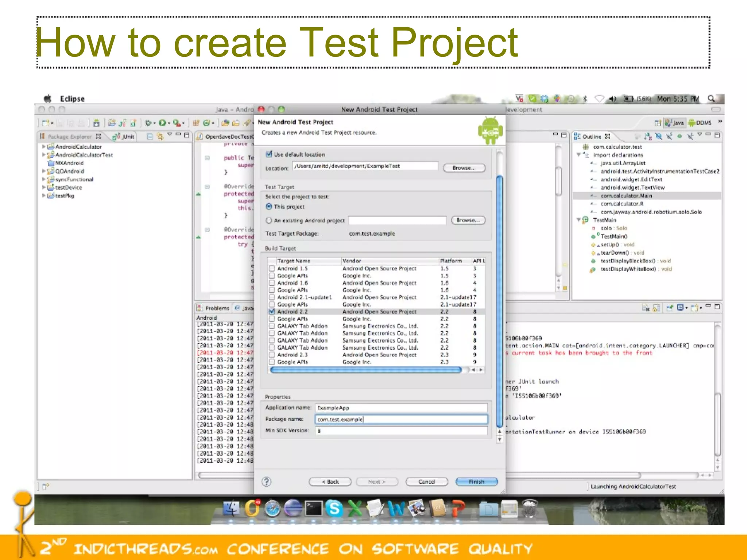Image resolution: width=747 pixels, height=560 pixels.
Task: Open the Package Explorer view menu triangle
Action: pyautogui.click(x=170, y=135)
